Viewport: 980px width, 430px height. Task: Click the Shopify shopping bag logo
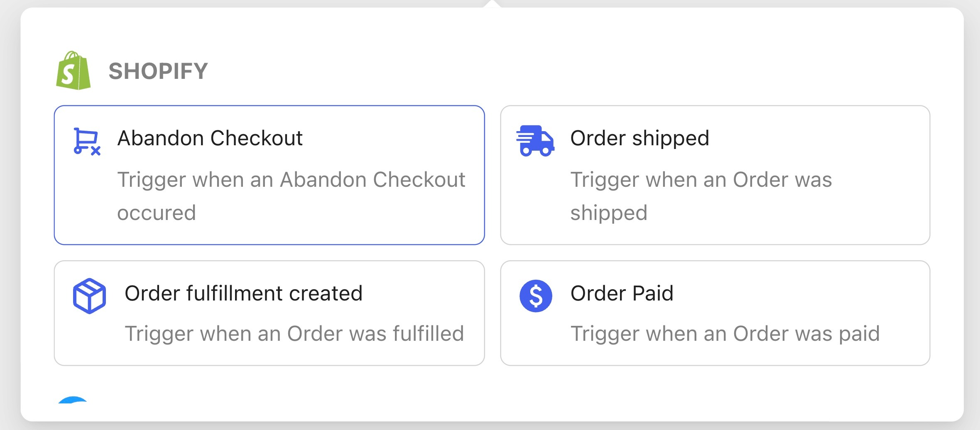(x=73, y=71)
